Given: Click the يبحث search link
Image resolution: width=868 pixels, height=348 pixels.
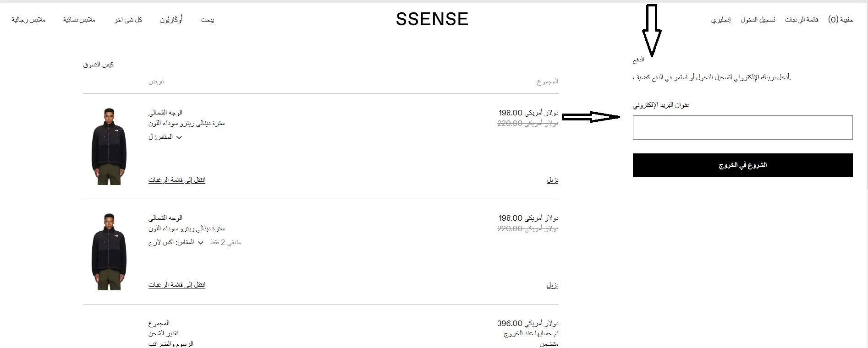Looking at the screenshot, I should pos(207,20).
